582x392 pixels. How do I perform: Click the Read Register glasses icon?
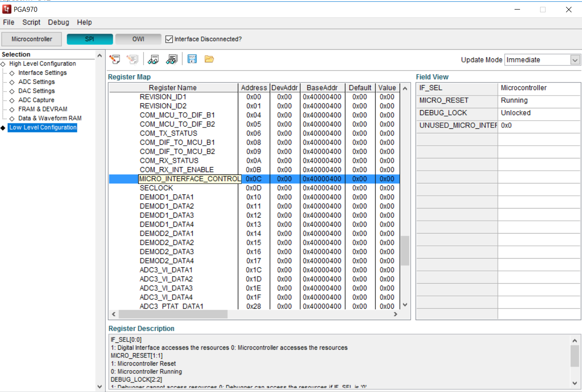[154, 59]
